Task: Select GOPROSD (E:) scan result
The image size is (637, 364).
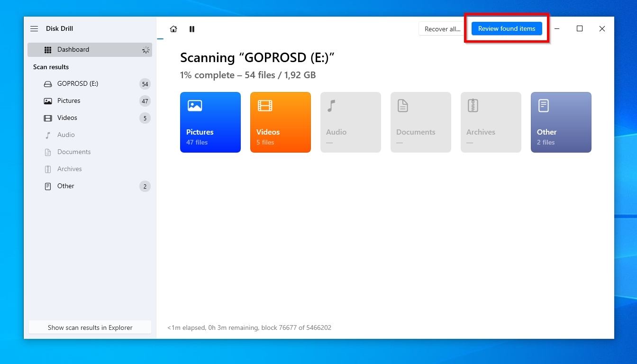Action: (x=90, y=84)
